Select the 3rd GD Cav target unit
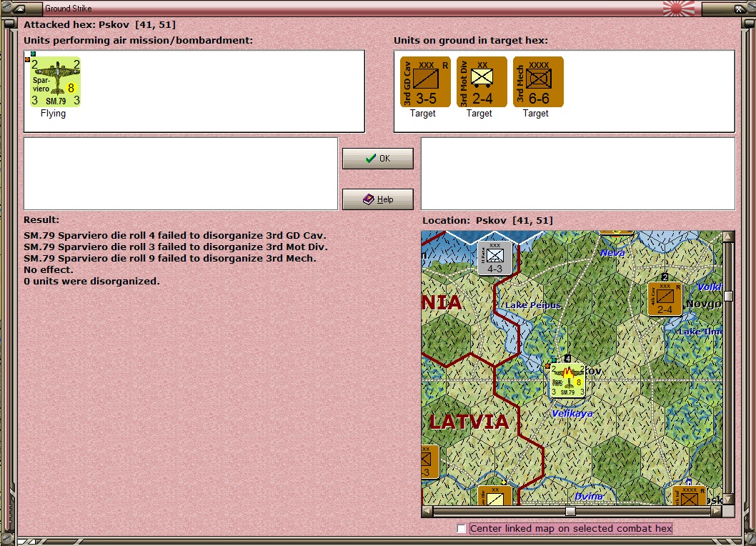Screen dimensions: 756x546 click(x=425, y=81)
